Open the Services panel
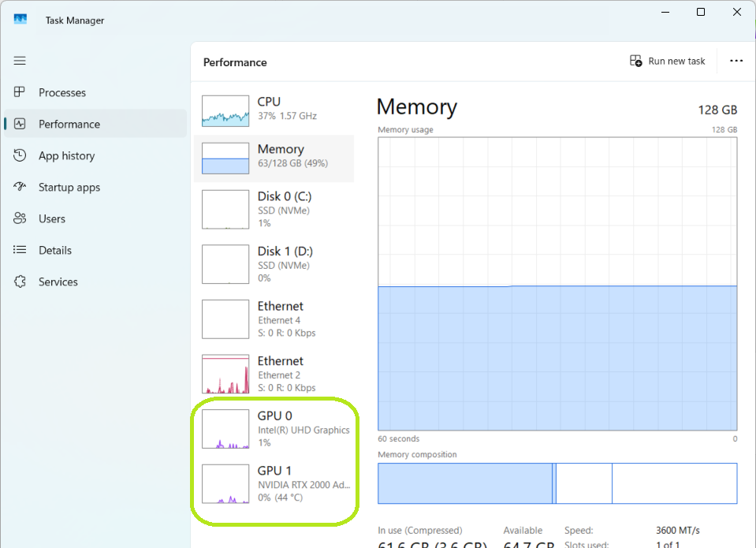The width and height of the screenshot is (756, 548). coord(58,281)
